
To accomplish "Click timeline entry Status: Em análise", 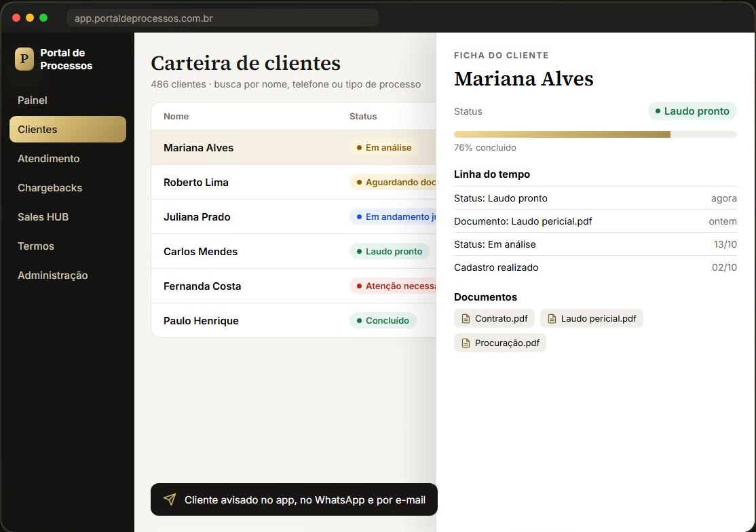I will point(595,244).
